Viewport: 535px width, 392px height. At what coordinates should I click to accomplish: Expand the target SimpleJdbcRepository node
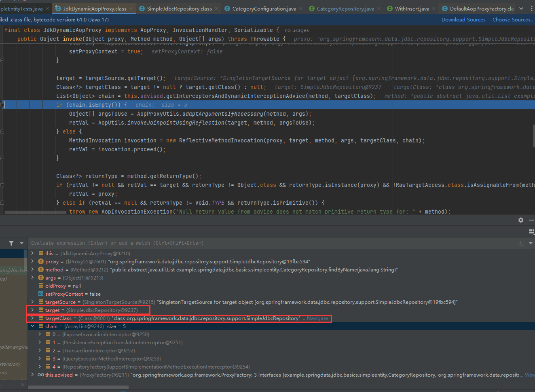pos(32,310)
